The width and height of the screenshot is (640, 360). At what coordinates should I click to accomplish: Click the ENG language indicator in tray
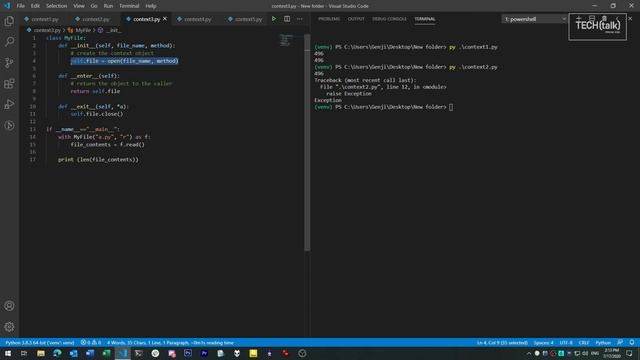[595, 353]
